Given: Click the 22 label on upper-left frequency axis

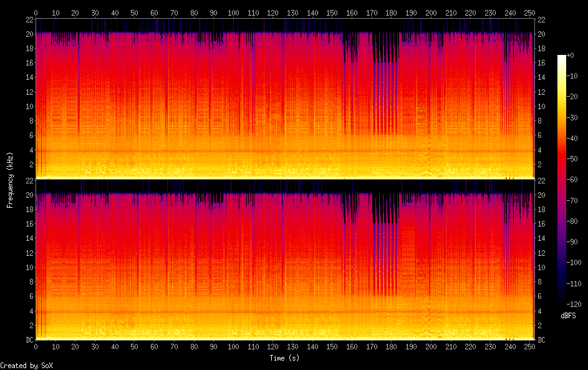Looking at the screenshot, I should click(28, 19).
